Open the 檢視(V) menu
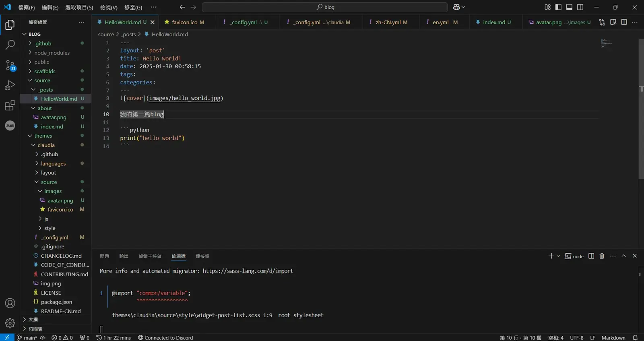644x341 pixels. (109, 7)
